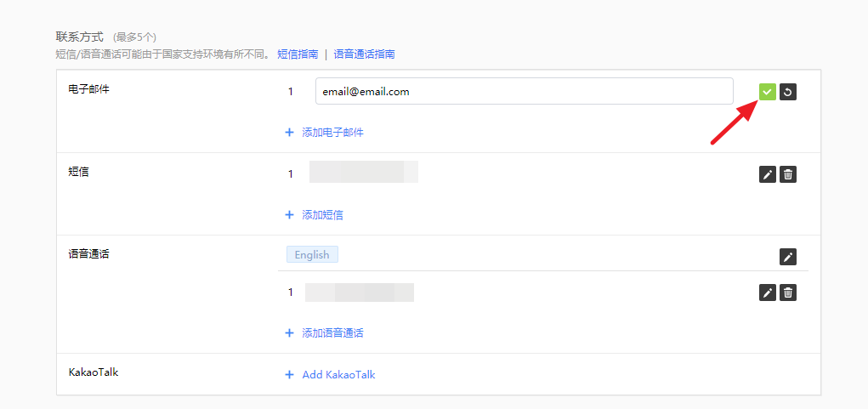Image resolution: width=868 pixels, height=409 pixels.
Task: Click the English language tag
Action: [x=312, y=254]
